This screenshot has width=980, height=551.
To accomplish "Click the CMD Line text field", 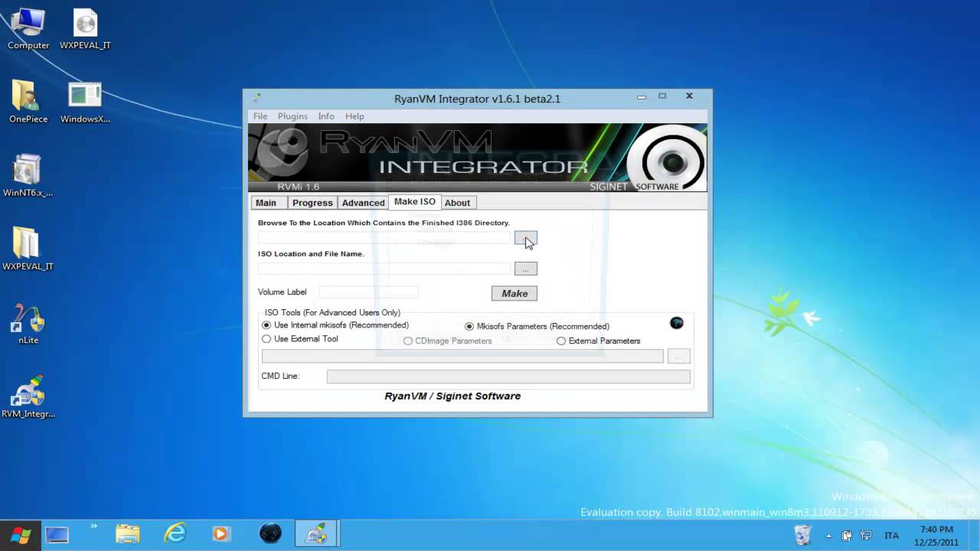I will tap(508, 377).
